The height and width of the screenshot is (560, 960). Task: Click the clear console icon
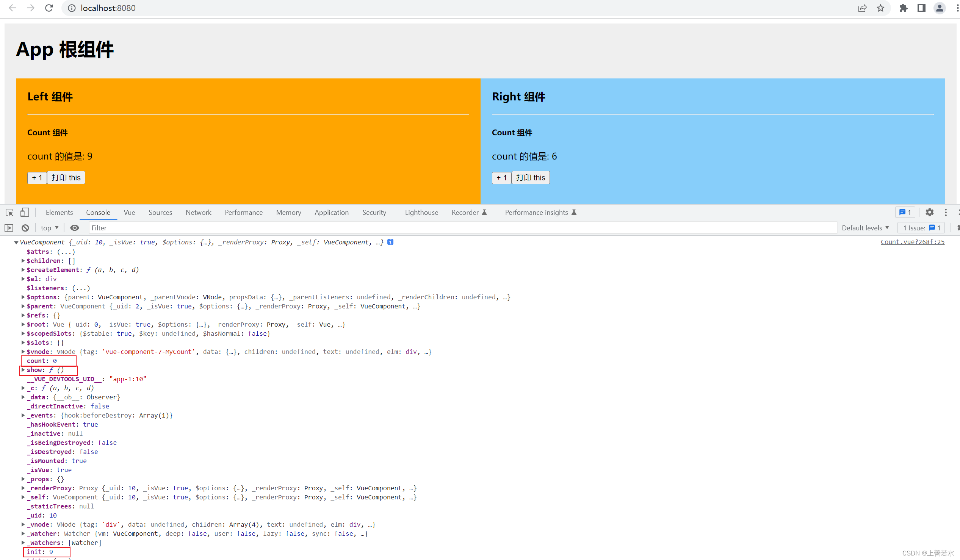[25, 228]
